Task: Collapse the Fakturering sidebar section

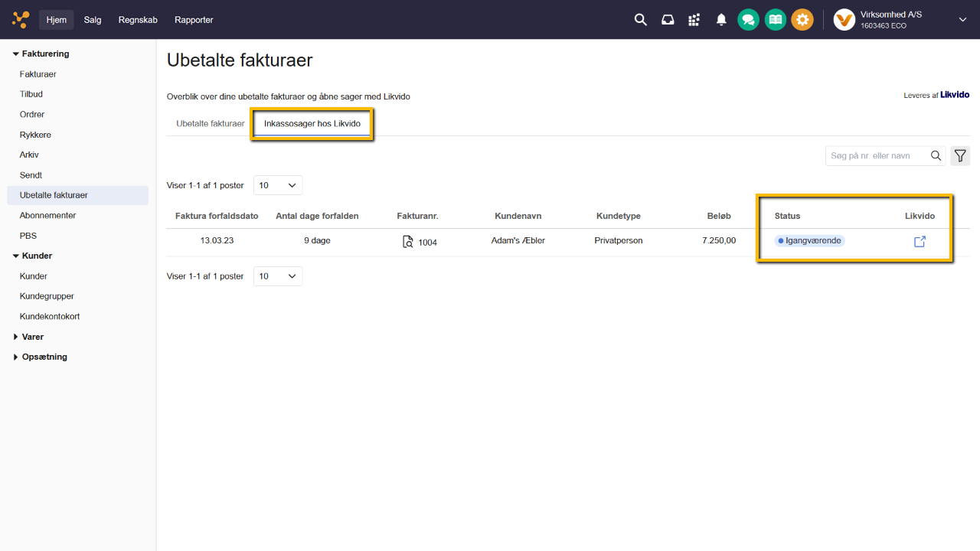Action: [16, 54]
